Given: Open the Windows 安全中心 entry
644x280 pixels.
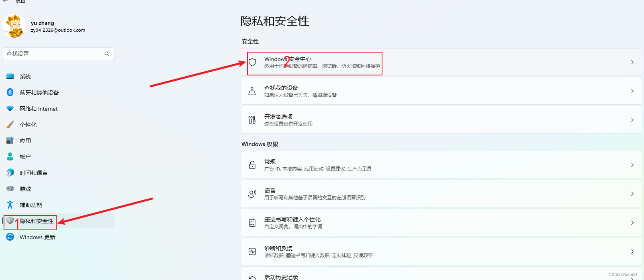Looking at the screenshot, I should tap(441, 62).
